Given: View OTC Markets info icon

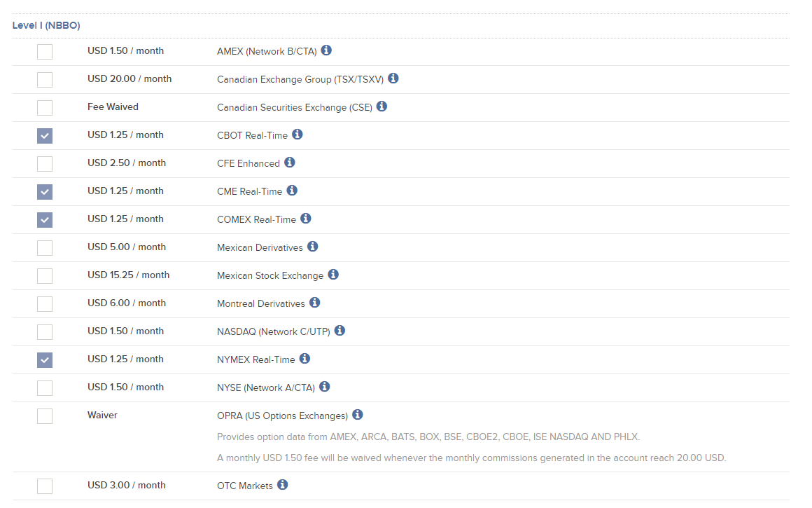Looking at the screenshot, I should (283, 484).
